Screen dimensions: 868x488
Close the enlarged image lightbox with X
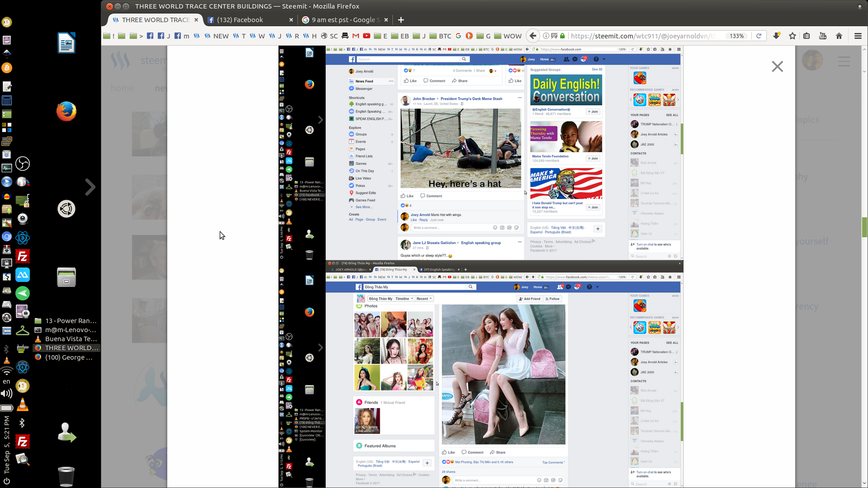(x=777, y=66)
